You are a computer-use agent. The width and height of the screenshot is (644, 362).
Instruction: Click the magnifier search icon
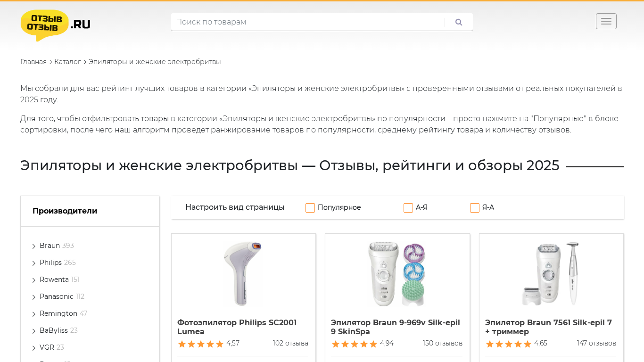pos(459,22)
